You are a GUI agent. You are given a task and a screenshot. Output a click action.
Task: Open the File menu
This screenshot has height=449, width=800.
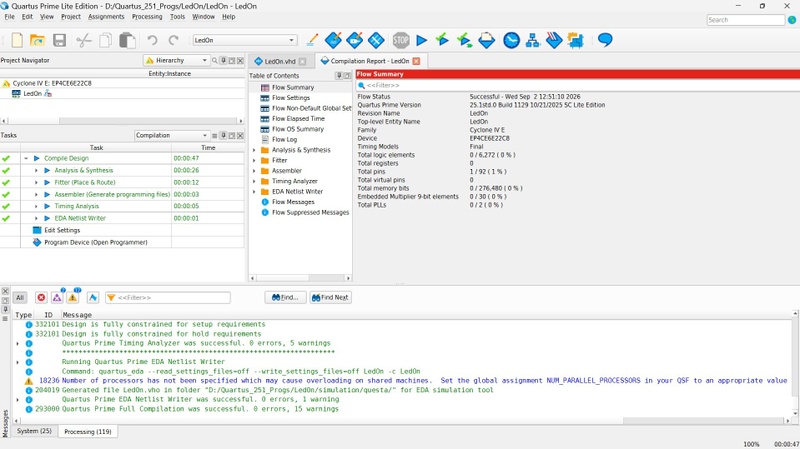pos(10,17)
